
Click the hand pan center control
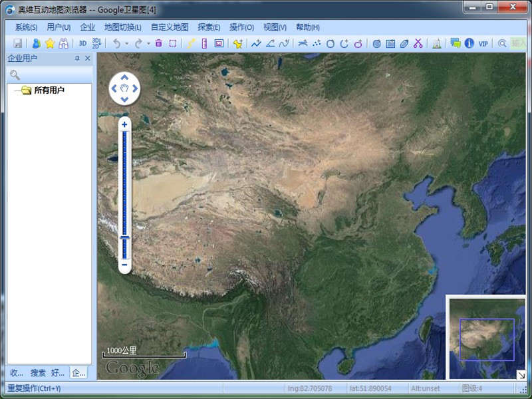124,88
